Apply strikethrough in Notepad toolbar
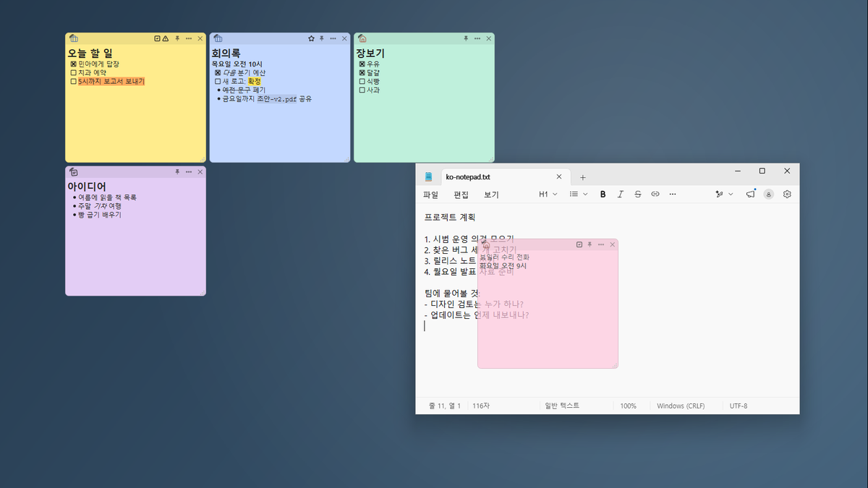This screenshot has height=488, width=868. coord(637,194)
